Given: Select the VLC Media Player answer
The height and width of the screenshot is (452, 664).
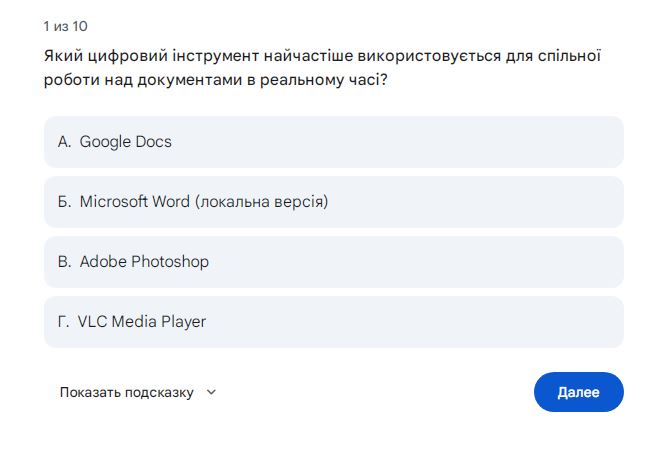Looking at the screenshot, I should point(334,322).
